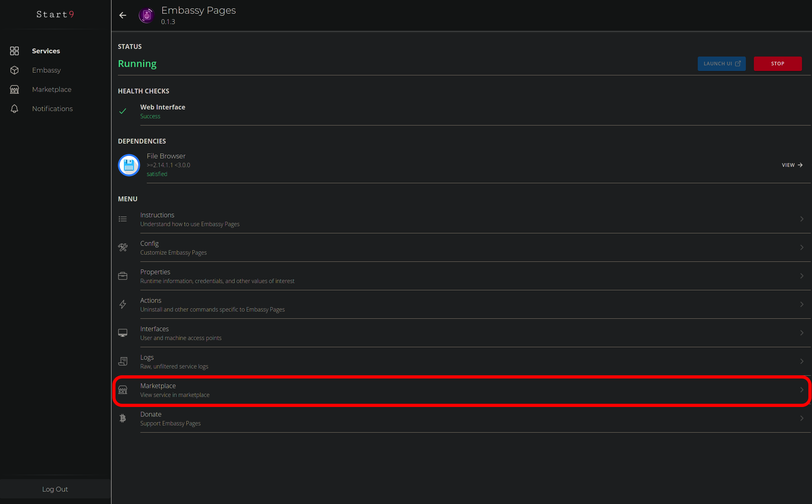Image resolution: width=812 pixels, height=504 pixels.
Task: Open Properties via its right chevron
Action: pos(802,276)
